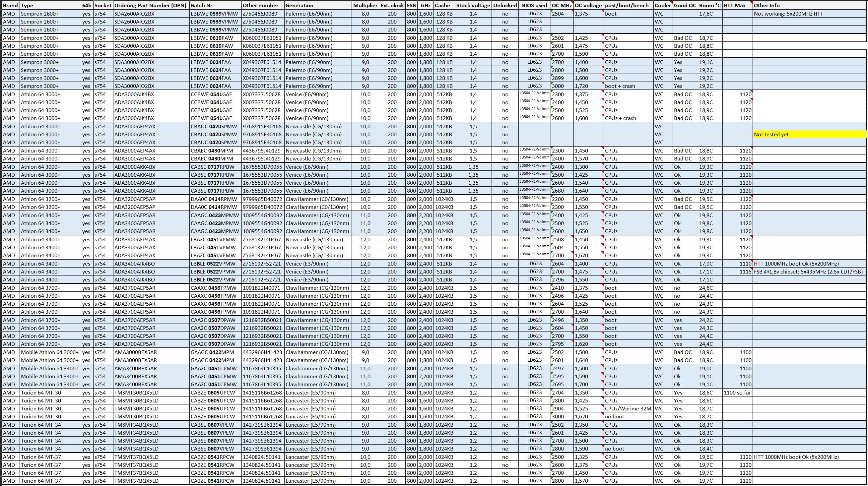Screen dimensions: 868x486
Task: Select the Stock voltage header cell
Action: [473, 5]
